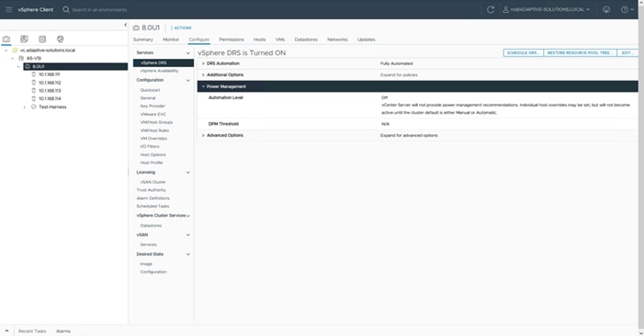
Task: Click the Edit DRS settings button
Action: (x=627, y=53)
